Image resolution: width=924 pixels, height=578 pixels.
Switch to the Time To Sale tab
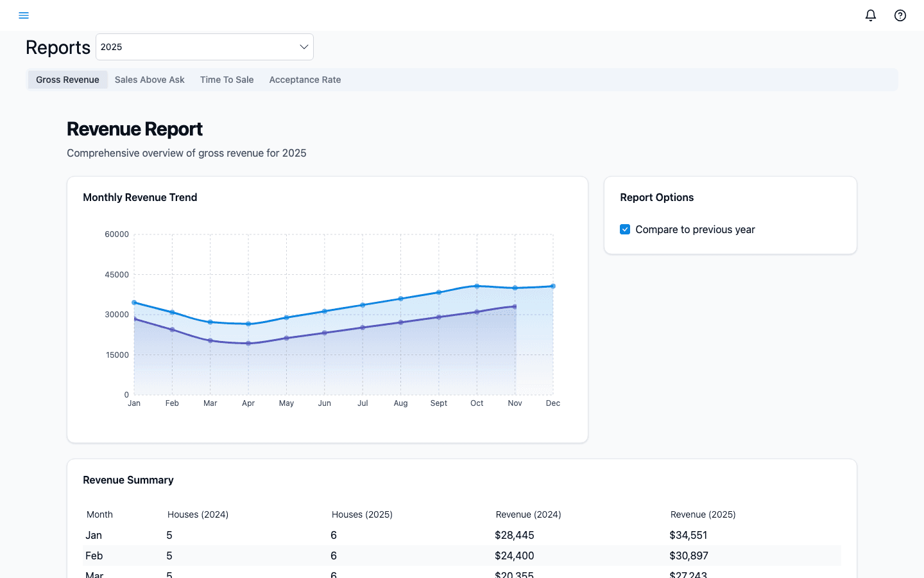coord(227,80)
